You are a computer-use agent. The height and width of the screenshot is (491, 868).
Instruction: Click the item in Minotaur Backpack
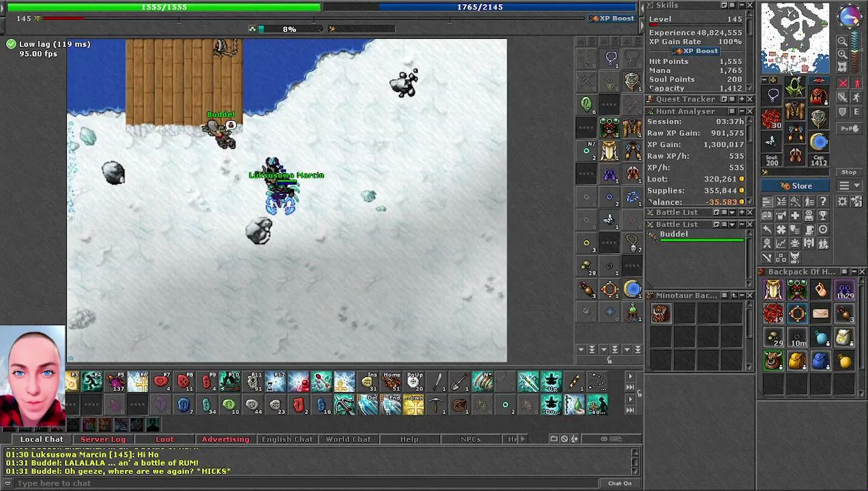[x=660, y=314]
